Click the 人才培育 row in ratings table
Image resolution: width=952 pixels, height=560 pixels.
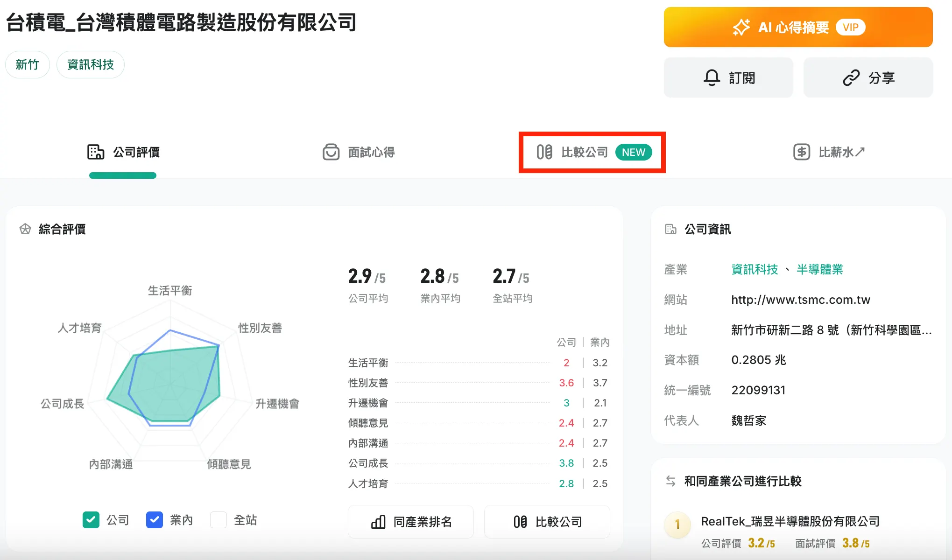pos(479,483)
